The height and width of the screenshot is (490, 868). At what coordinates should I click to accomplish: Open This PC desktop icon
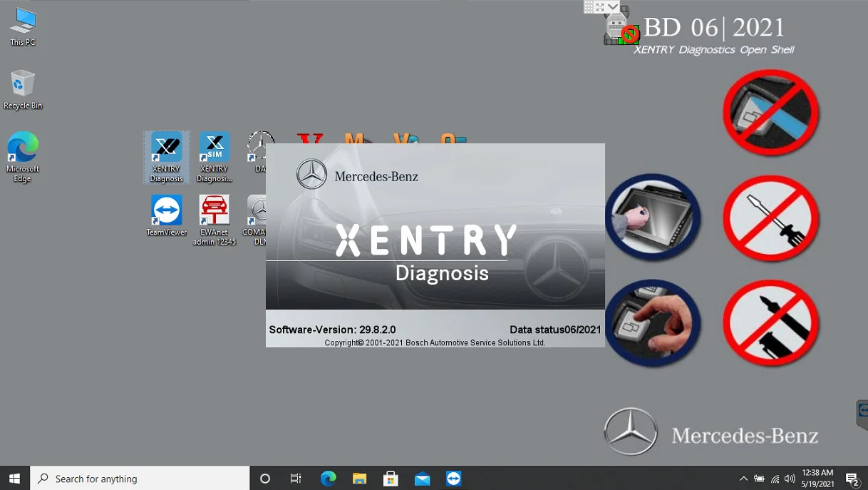pos(23,27)
